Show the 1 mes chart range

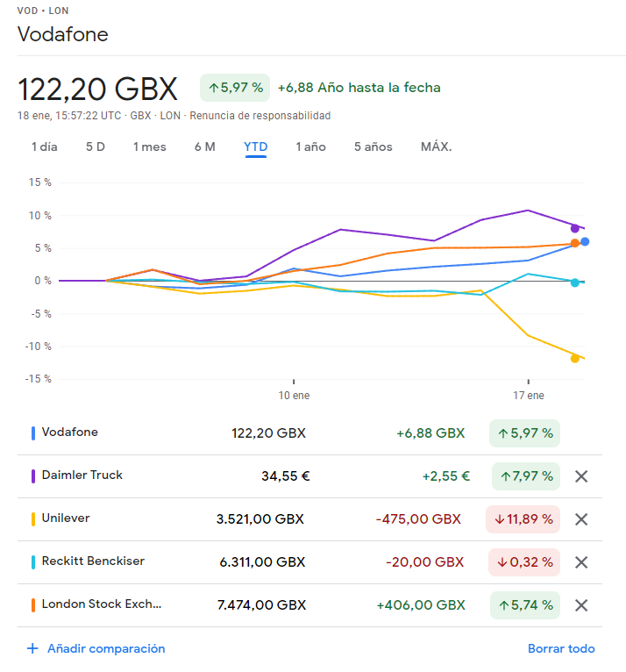(150, 147)
